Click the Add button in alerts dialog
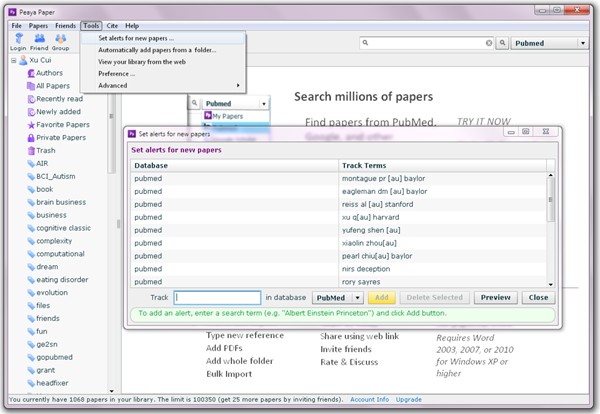The image size is (600, 414). point(382,298)
